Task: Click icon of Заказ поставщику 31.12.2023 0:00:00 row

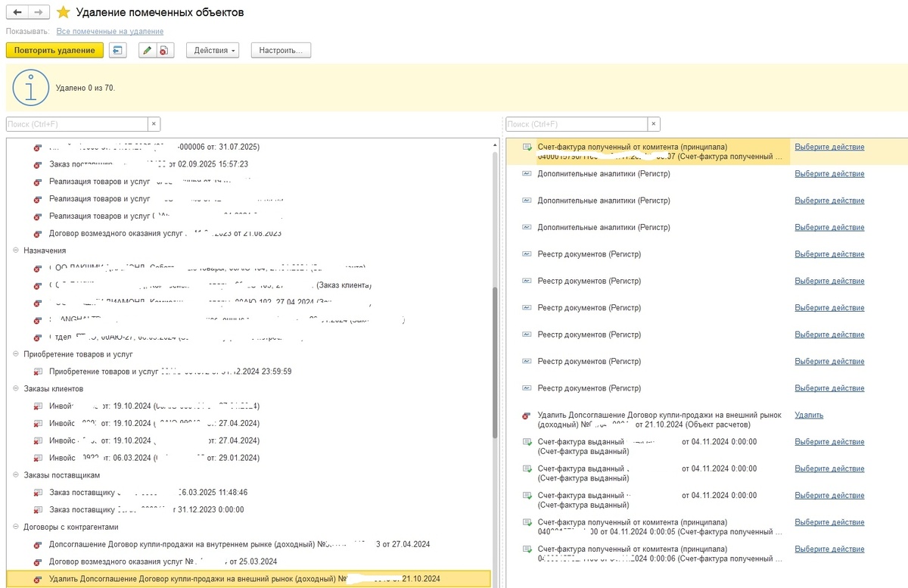Action: (38, 510)
